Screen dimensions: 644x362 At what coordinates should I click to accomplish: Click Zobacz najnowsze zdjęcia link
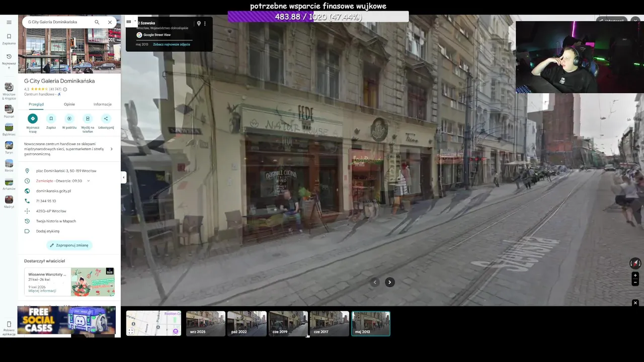(172, 44)
